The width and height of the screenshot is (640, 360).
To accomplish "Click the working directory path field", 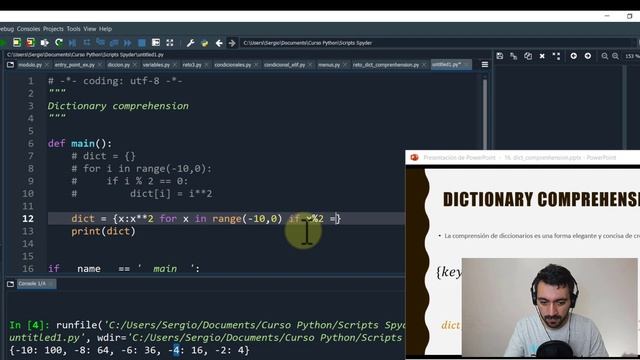I will [x=437, y=43].
